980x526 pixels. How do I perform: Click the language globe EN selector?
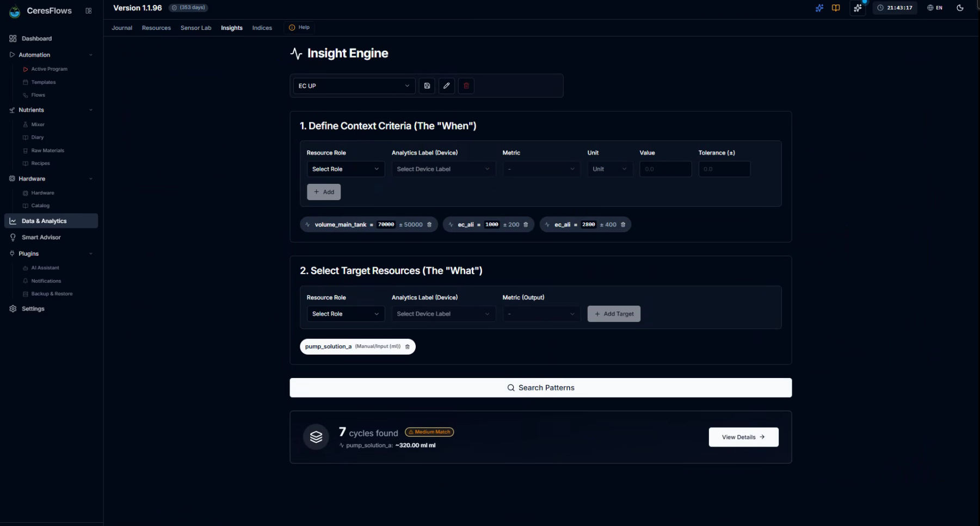click(935, 8)
